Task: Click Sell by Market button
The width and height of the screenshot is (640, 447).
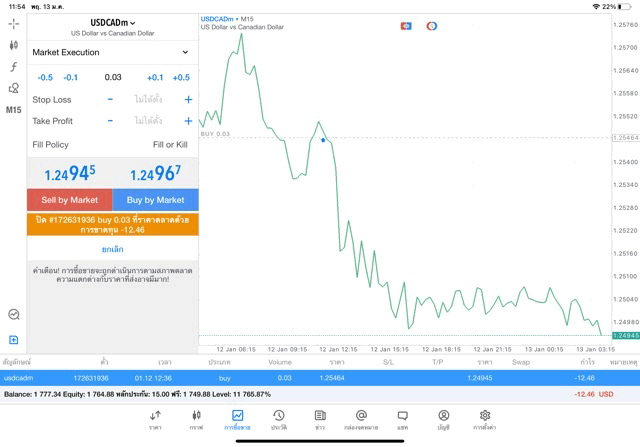Action: pos(70,200)
